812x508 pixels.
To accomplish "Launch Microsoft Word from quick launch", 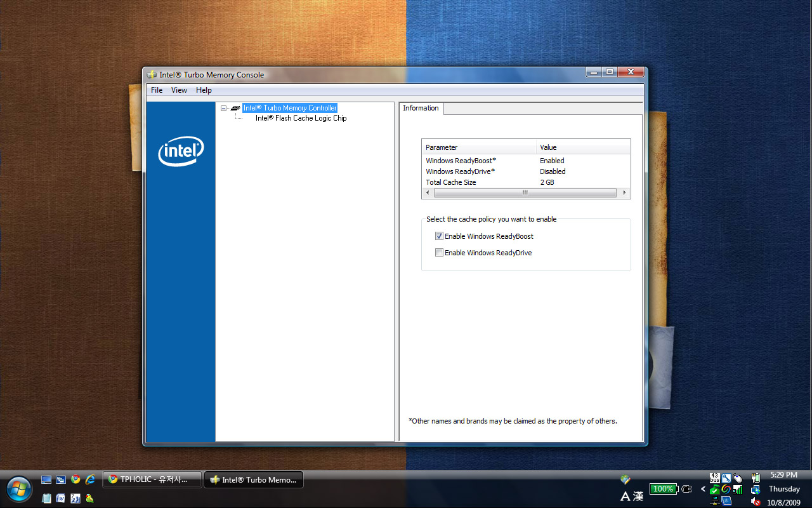I will pos(61,498).
